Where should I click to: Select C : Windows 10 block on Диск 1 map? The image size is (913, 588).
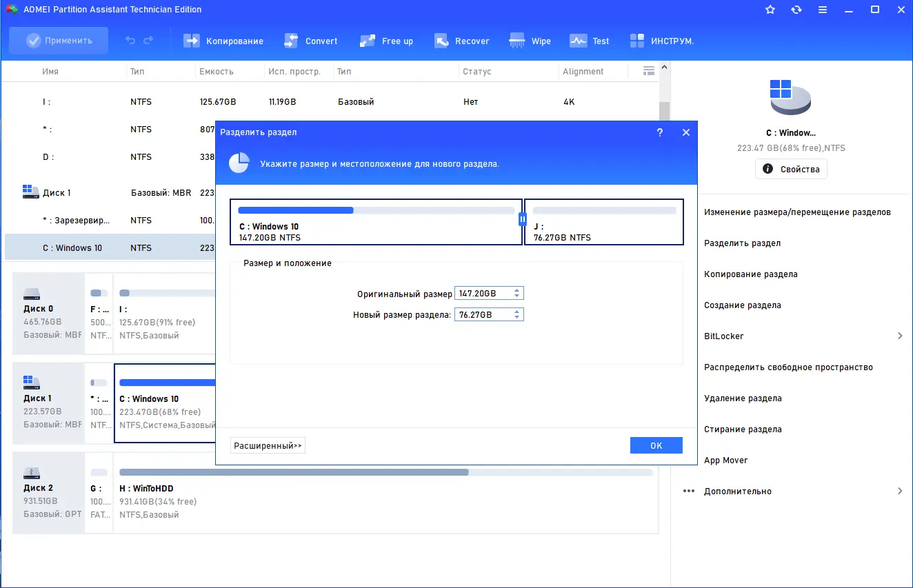point(165,404)
